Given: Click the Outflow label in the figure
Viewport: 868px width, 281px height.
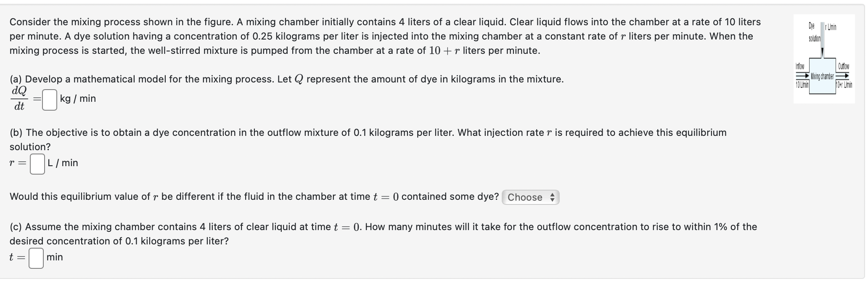Looking at the screenshot, I should point(844,66).
